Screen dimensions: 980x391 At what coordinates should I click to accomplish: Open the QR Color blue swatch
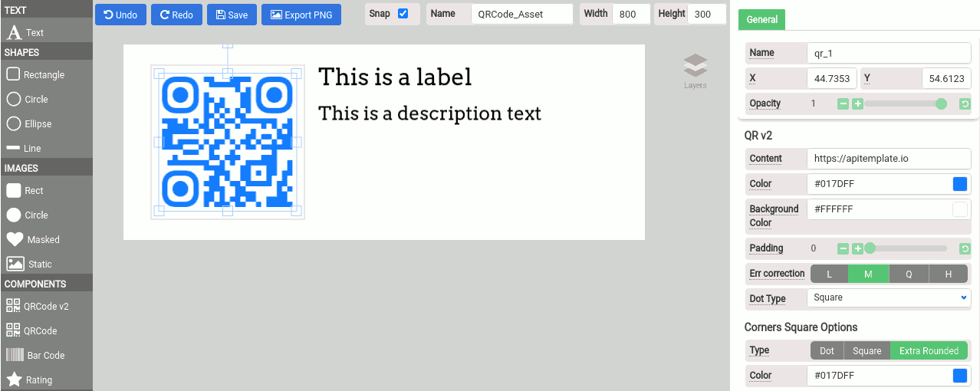[x=959, y=184]
